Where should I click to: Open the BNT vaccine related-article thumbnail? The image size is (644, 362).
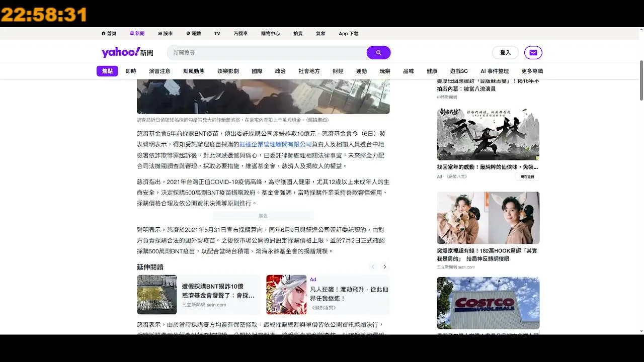pyautogui.click(x=157, y=295)
